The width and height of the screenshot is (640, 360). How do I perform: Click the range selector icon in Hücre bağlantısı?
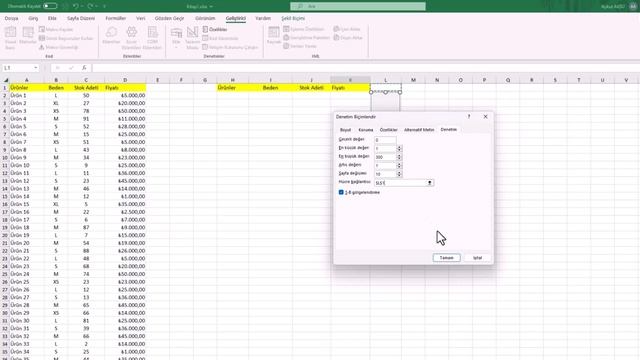[x=430, y=183]
